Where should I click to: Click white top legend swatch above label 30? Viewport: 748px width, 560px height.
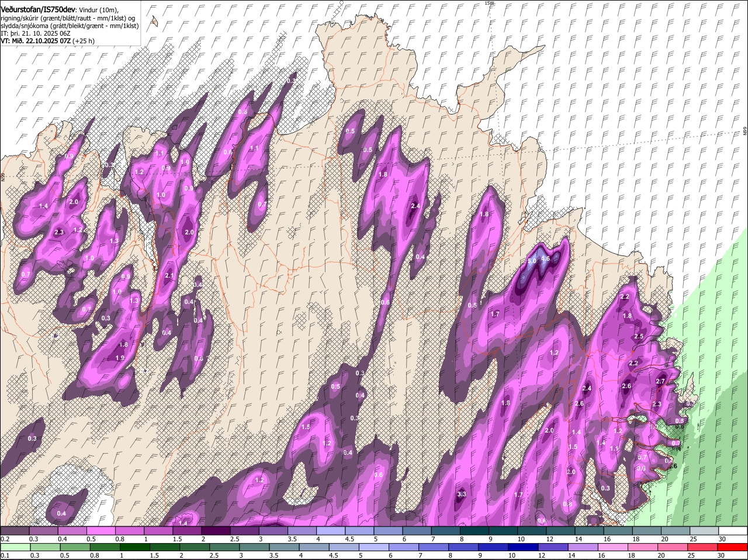(x=733, y=531)
